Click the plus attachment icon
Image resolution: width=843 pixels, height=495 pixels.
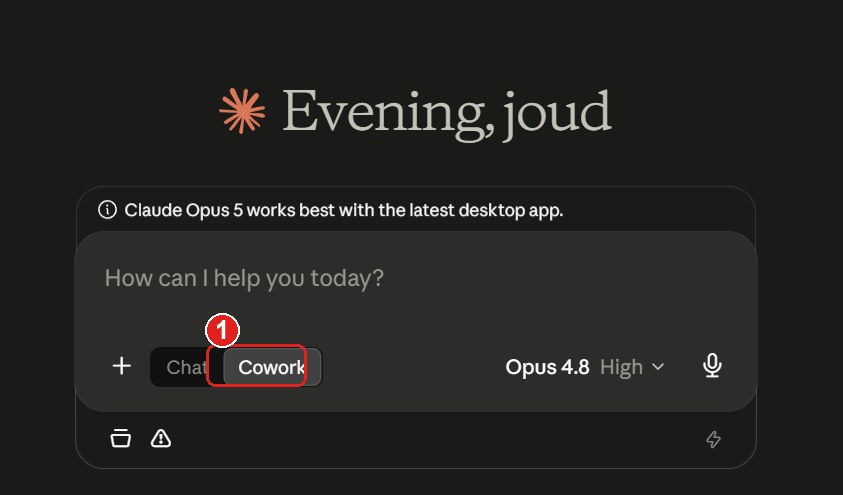tap(122, 366)
